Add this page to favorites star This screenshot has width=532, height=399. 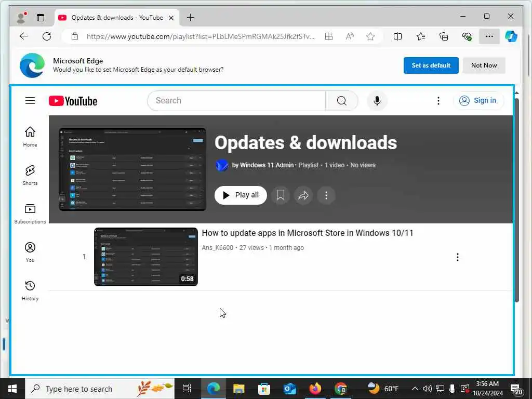pos(370,36)
